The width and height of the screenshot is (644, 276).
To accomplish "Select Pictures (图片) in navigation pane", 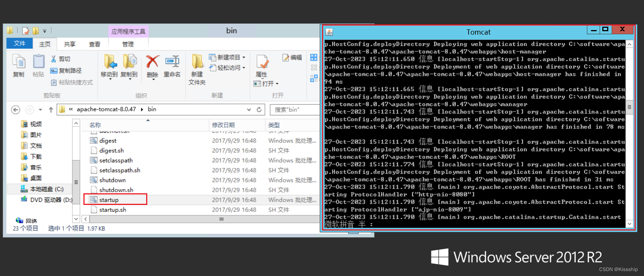I will (x=32, y=135).
